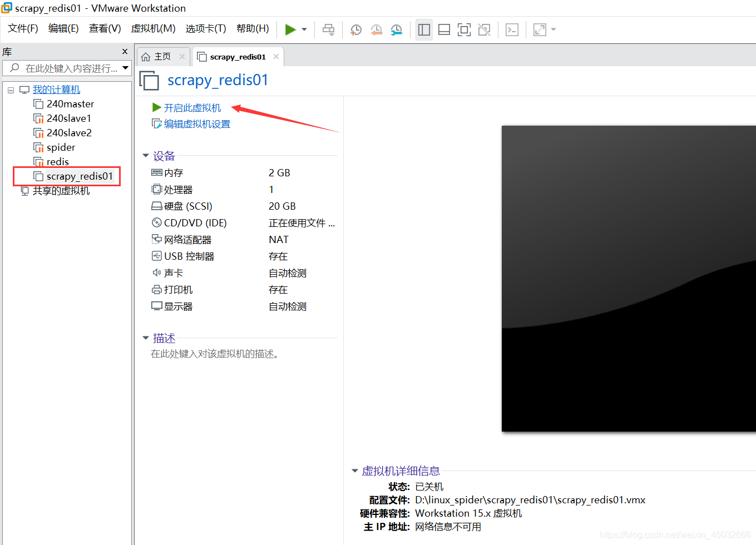Click the take snapshot toolbar icon
Image resolution: width=756 pixels, height=545 pixels.
(x=356, y=29)
